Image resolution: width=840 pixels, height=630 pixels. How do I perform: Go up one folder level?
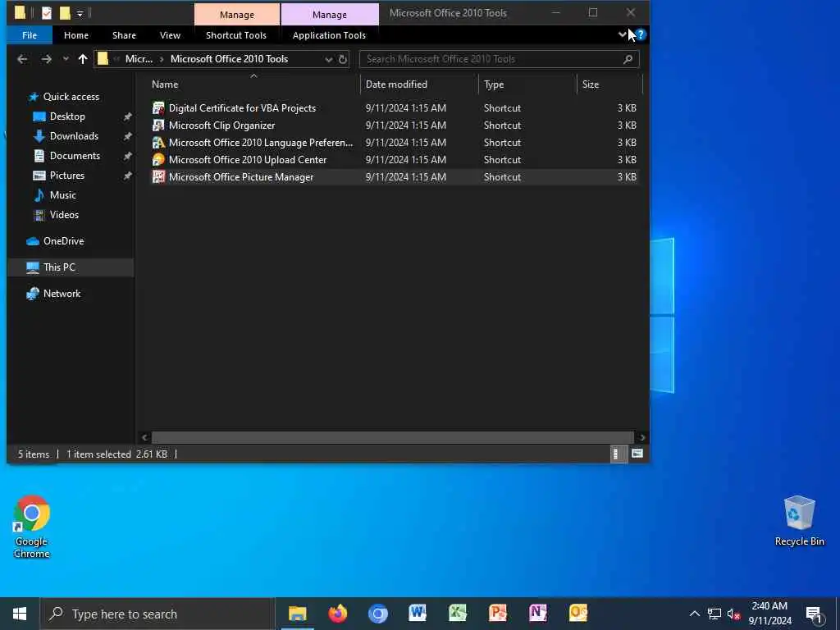(x=83, y=59)
